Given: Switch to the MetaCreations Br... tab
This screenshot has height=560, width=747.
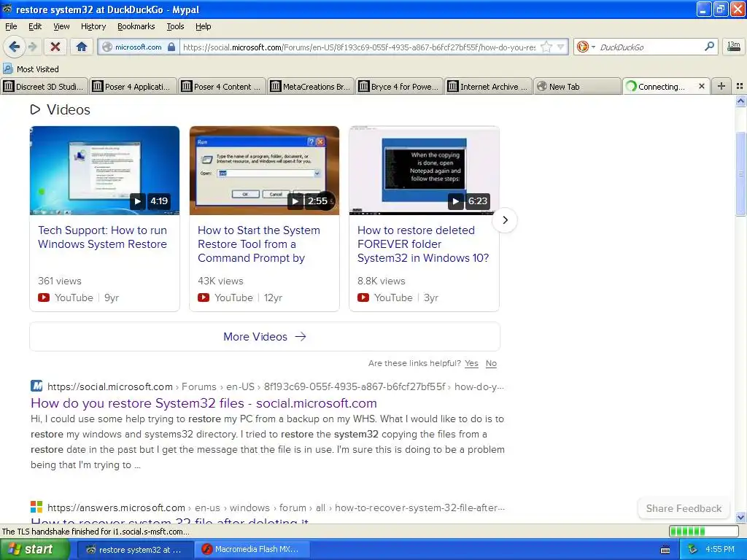Looking at the screenshot, I should [311, 86].
